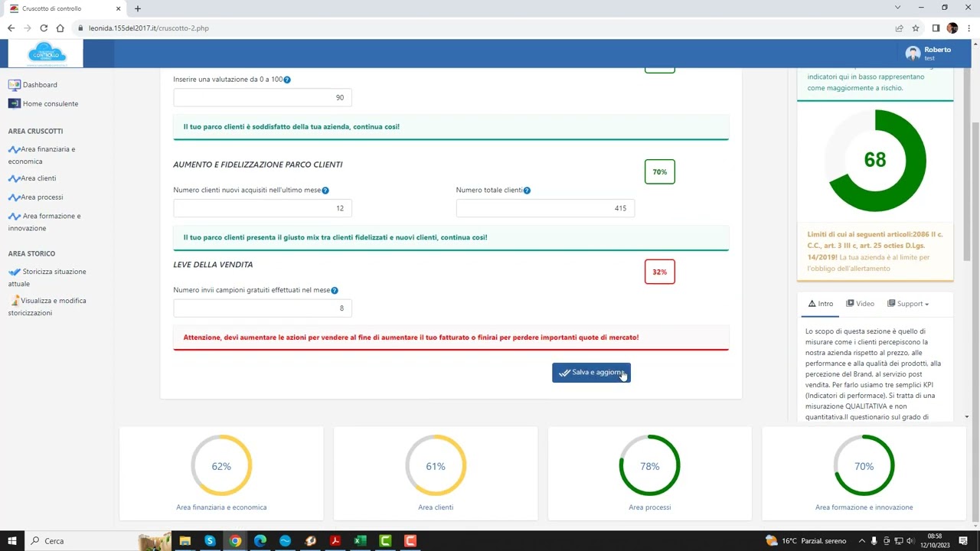Click the 78% Area processi gauge
Screen dimensions: 980x551
tap(649, 466)
